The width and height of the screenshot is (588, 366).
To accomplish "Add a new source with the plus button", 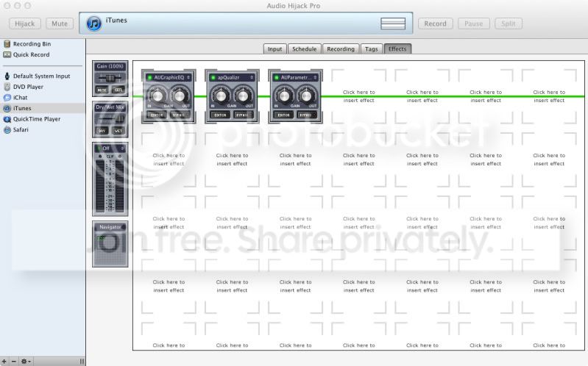I will (x=4, y=361).
